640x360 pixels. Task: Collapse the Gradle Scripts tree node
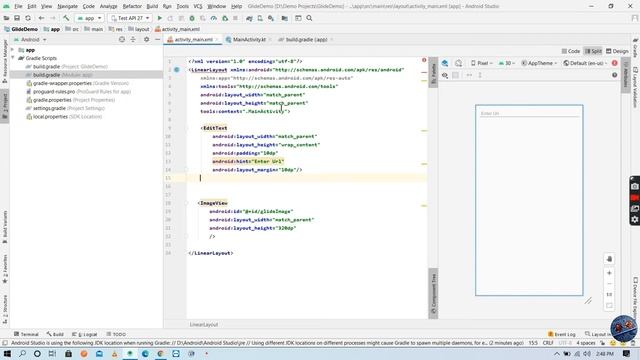[x=13, y=58]
